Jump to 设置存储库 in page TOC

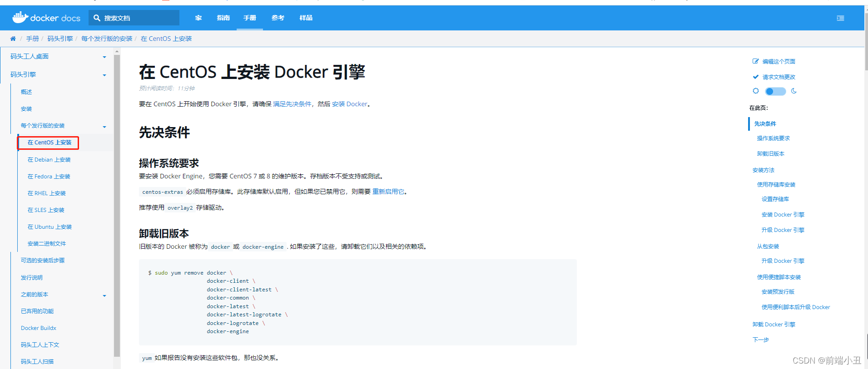tap(775, 199)
